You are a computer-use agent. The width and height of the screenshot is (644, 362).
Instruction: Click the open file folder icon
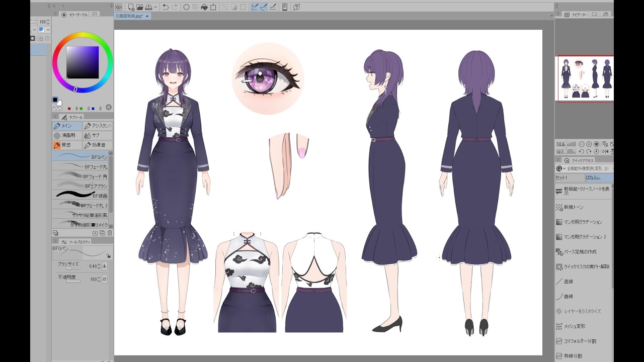pos(140,7)
